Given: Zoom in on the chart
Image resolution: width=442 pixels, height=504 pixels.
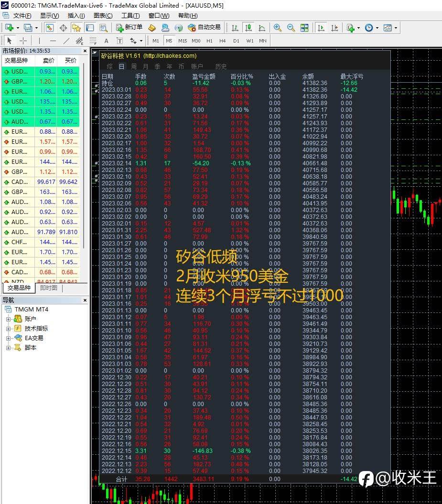Looking at the screenshot, I should pos(278,28).
